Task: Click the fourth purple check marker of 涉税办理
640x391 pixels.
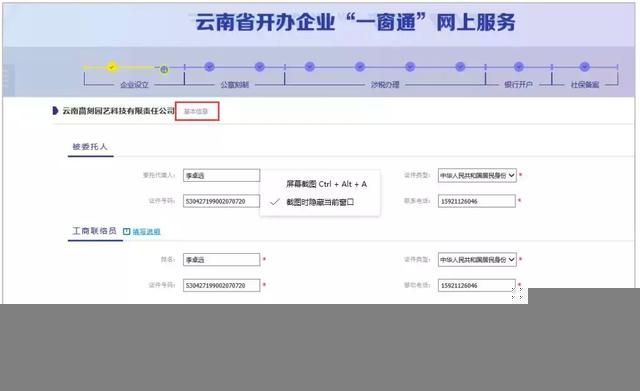Action: coord(460,67)
